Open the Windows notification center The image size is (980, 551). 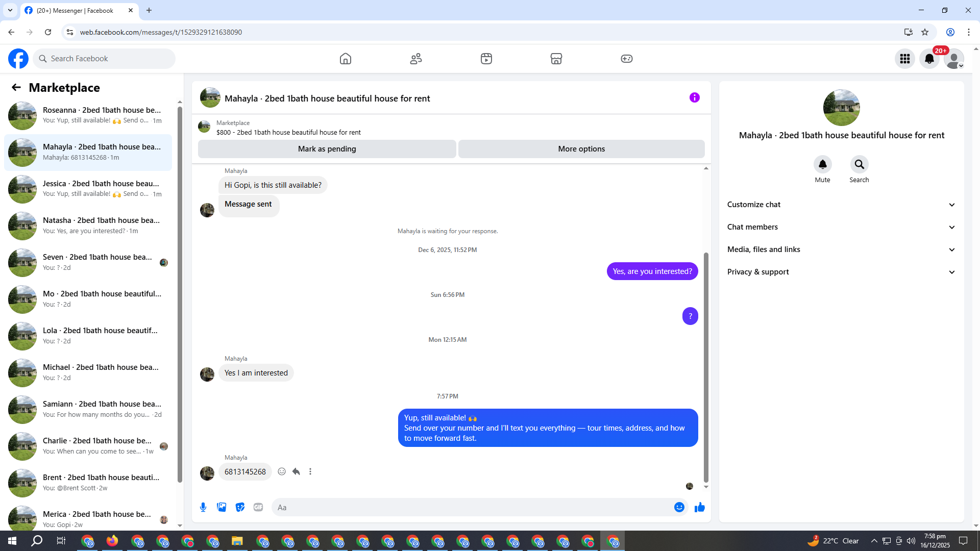[x=963, y=541]
